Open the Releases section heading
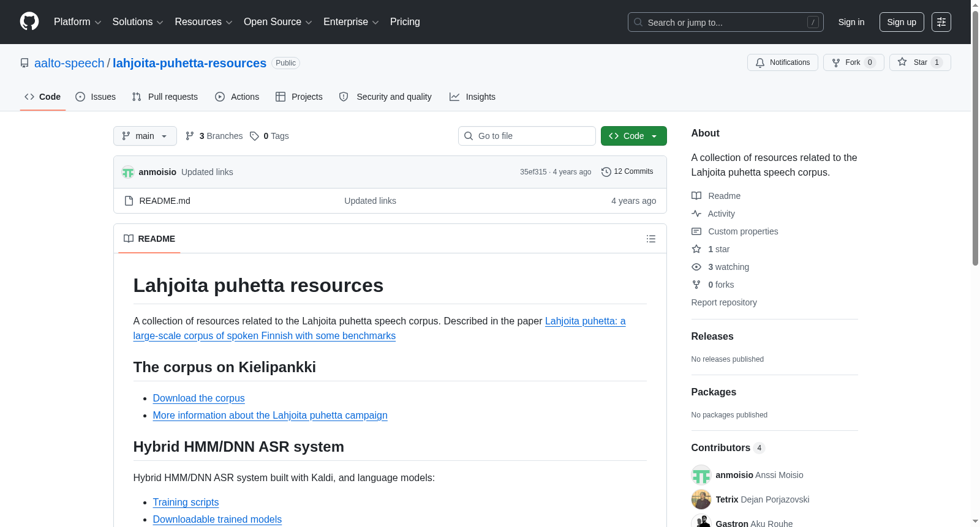Screen dimensions: 980x527 coord(712,336)
